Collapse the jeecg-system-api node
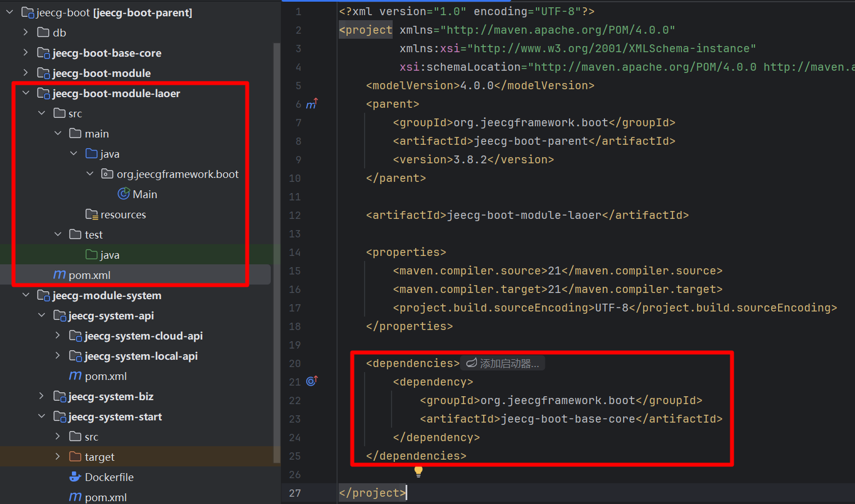This screenshot has height=504, width=855. pyautogui.click(x=42, y=315)
